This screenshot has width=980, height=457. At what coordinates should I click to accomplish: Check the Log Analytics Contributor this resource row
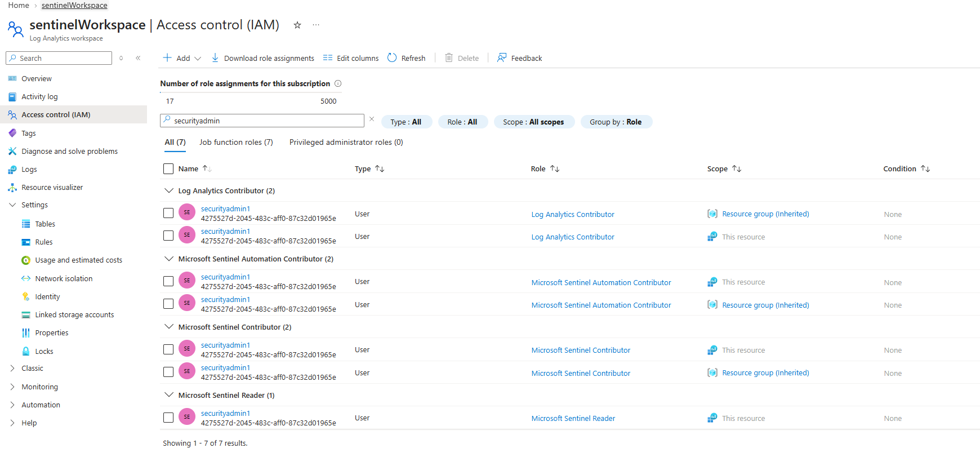(168, 236)
